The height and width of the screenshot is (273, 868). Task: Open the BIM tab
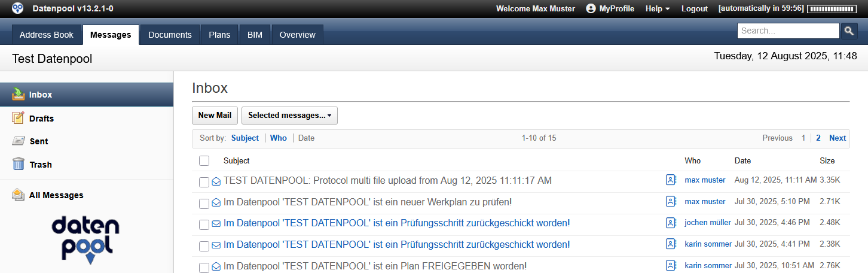click(x=255, y=35)
